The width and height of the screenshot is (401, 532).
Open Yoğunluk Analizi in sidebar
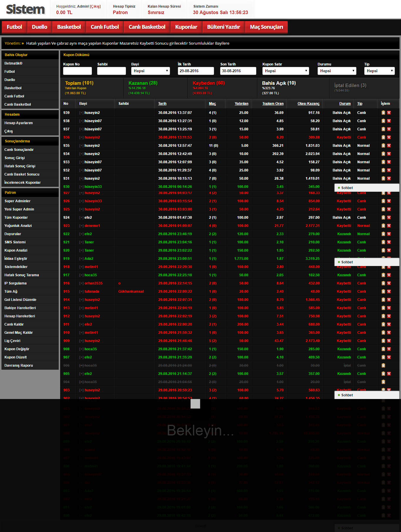30,226
